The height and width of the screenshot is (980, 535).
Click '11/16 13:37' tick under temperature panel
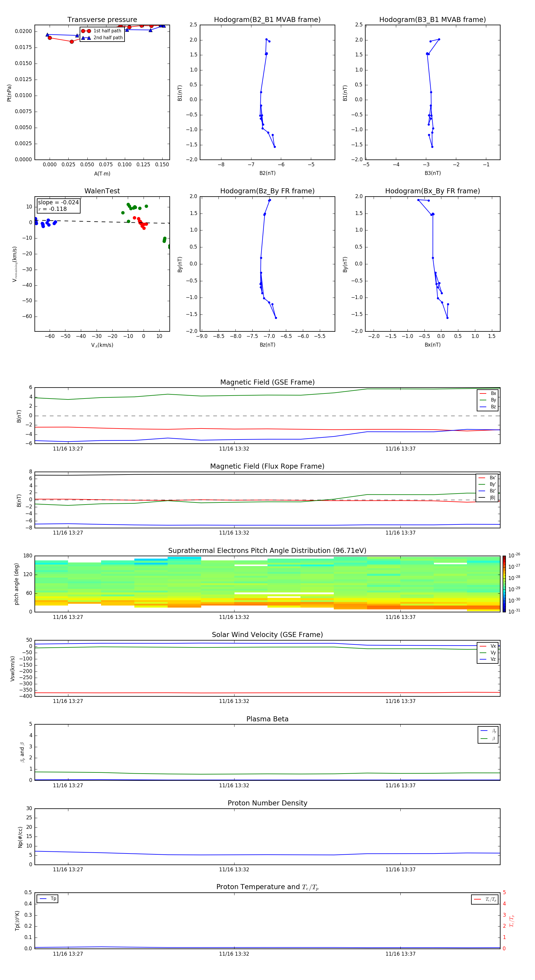click(400, 954)
